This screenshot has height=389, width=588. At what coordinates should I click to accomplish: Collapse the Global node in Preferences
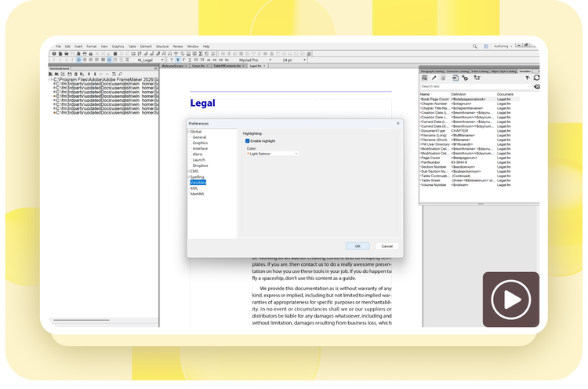point(189,132)
